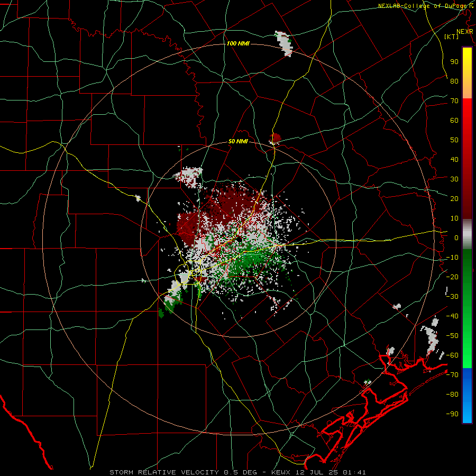Screen dimensions: 476x476
Task: Click the -30 value on velocity scale
Action: [452, 297]
